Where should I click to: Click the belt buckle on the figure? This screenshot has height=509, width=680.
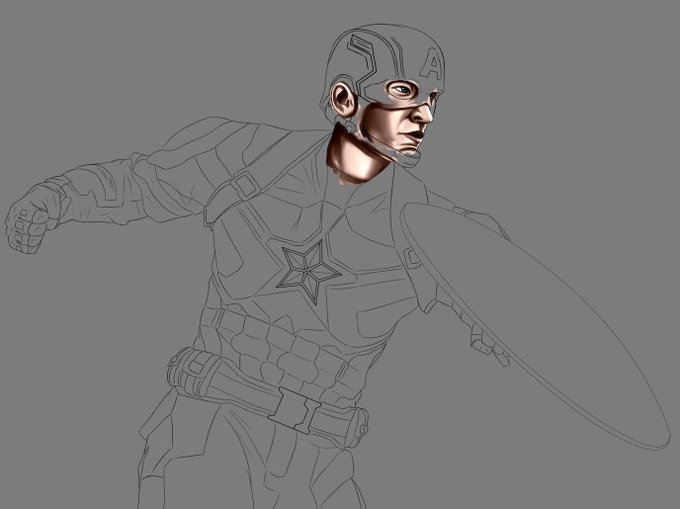pos(294,411)
